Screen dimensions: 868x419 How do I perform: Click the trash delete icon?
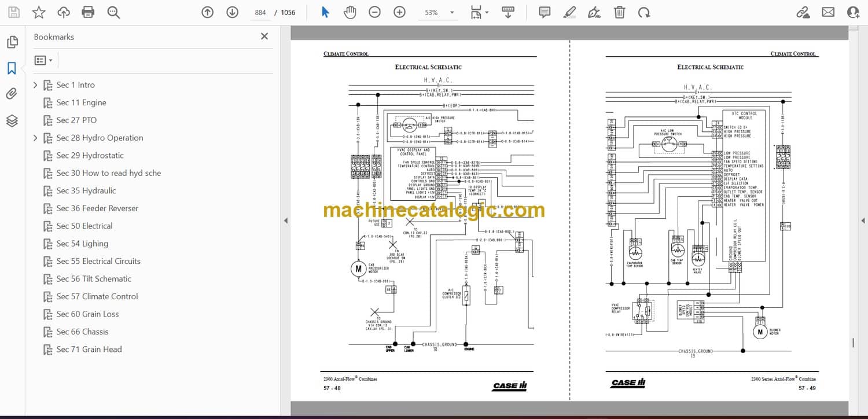[619, 12]
